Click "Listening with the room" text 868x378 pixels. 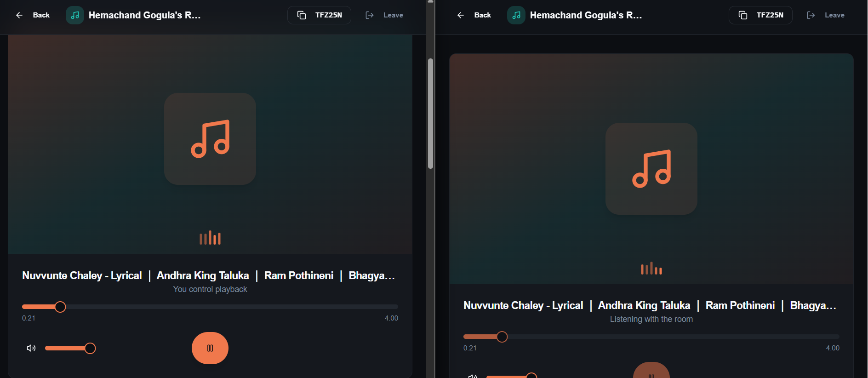coord(651,319)
